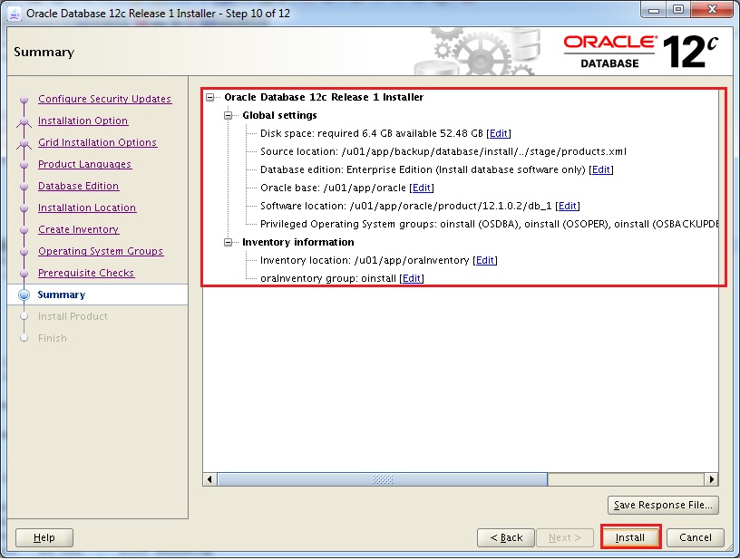
Task: Click the Back button
Action: pyautogui.click(x=505, y=537)
